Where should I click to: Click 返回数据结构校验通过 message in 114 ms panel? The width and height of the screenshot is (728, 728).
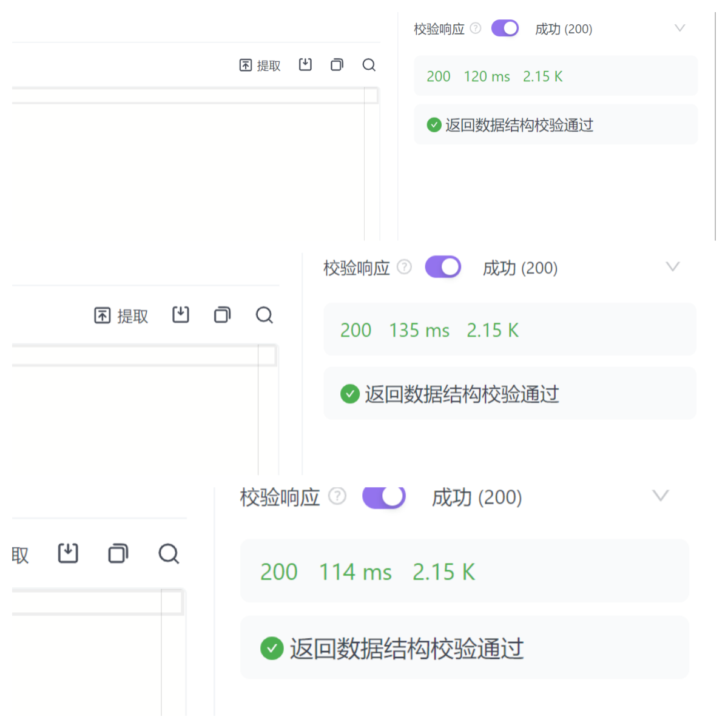(x=406, y=649)
